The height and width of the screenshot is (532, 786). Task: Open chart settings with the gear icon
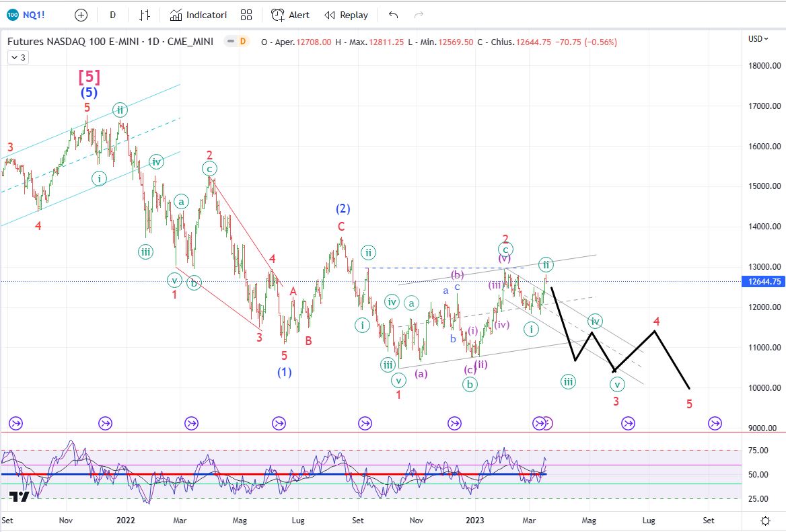coord(765,521)
